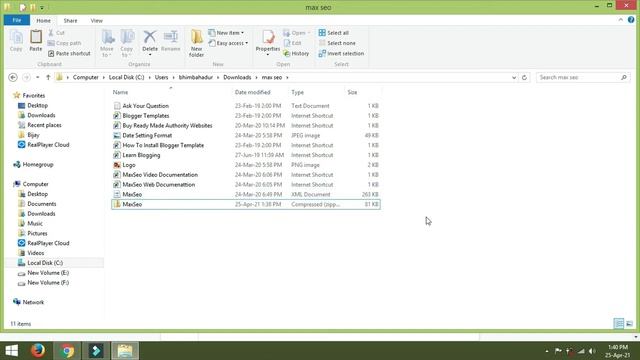This screenshot has height=360, width=640.
Task: Switch to large thumbnails view icon
Action: 629,324
